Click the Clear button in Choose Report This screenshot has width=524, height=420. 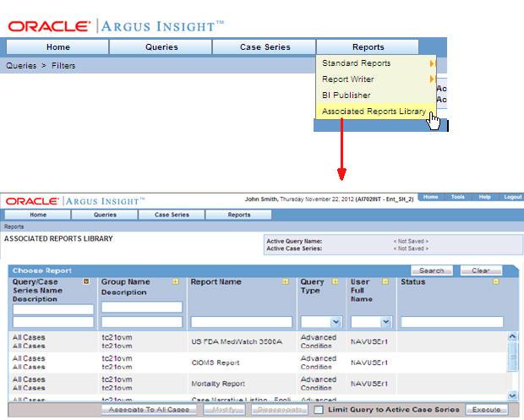point(481,270)
